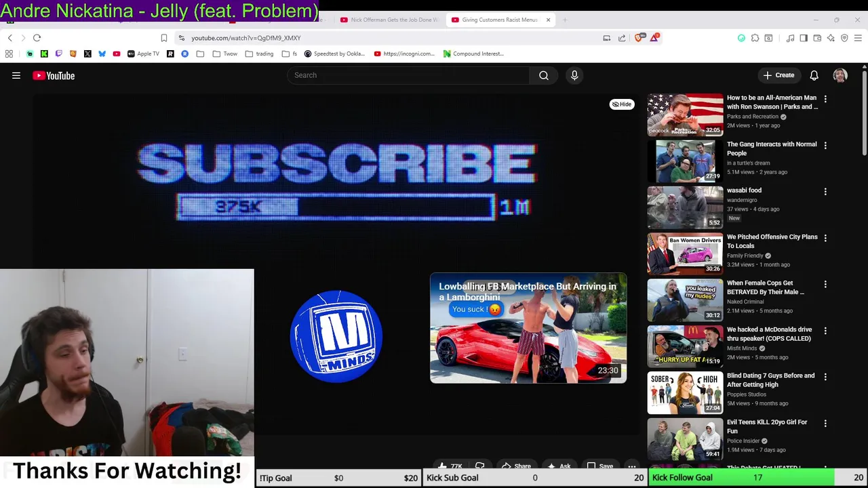Open the X bookmark icon

pos(87,54)
